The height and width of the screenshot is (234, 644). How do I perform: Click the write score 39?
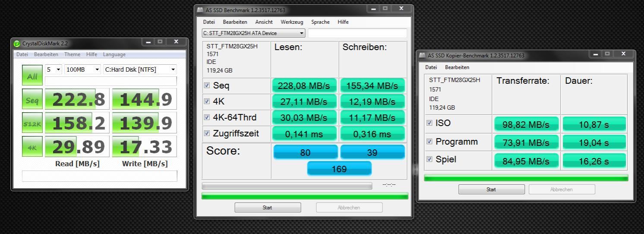click(373, 152)
